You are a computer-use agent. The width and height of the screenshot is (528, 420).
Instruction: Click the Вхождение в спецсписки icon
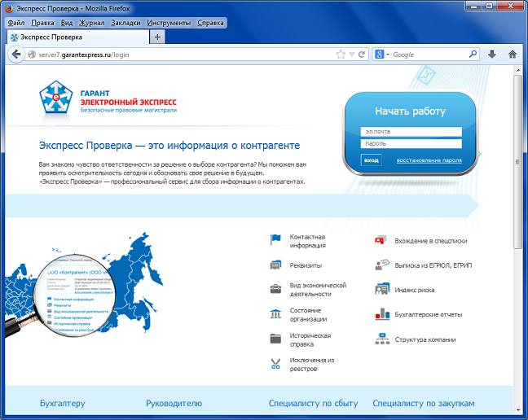381,241
